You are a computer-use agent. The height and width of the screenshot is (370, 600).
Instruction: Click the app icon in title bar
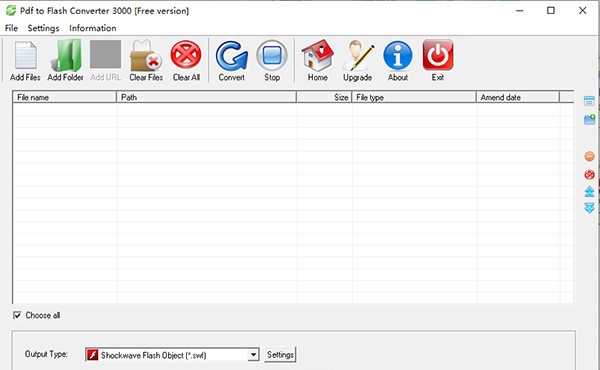coord(11,10)
